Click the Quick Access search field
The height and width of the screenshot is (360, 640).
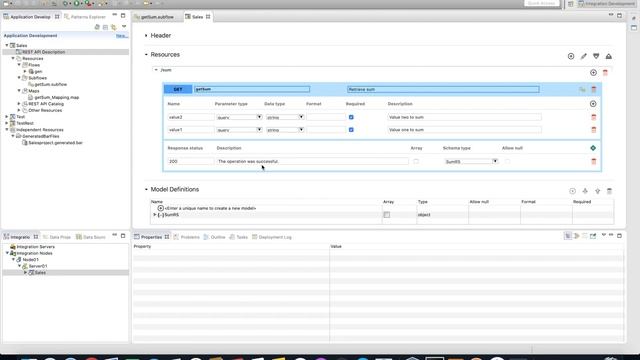tap(541, 3)
